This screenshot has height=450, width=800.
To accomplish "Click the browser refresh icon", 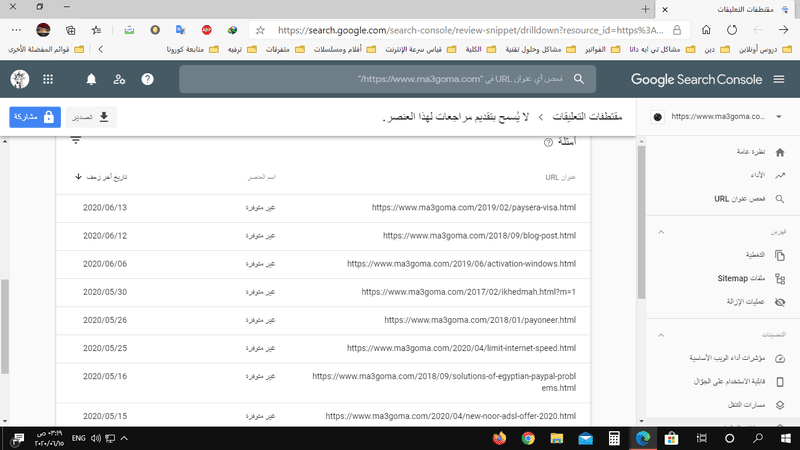I will (x=732, y=30).
